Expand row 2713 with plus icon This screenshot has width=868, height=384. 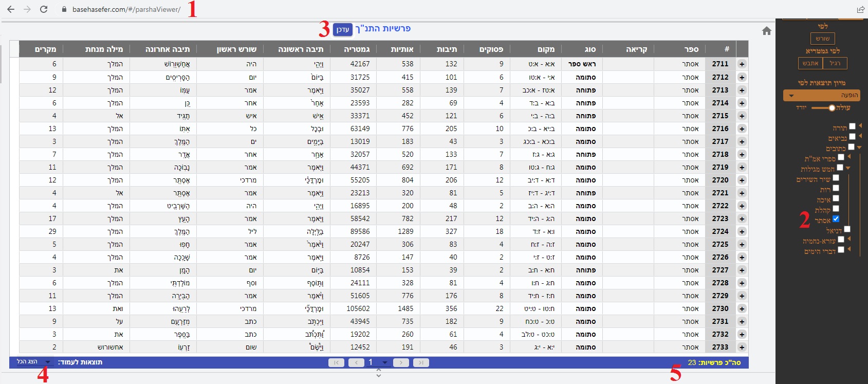point(742,90)
